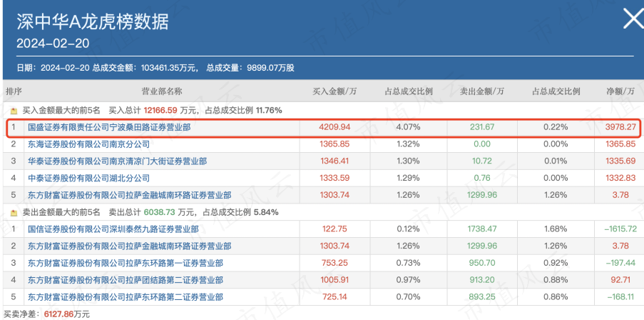The height and width of the screenshot is (320, 644).
Task: Select the ratio 0.12% cell
Action: pos(408,229)
